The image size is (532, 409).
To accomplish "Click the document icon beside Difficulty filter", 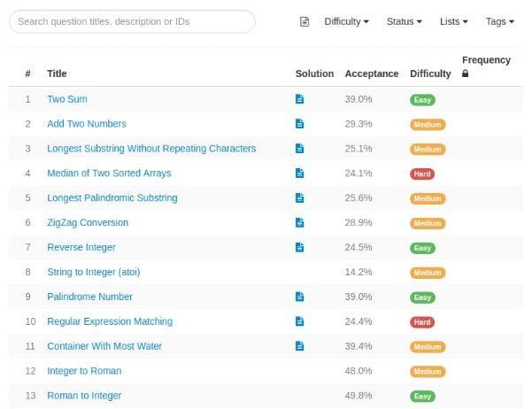I will coord(305,21).
